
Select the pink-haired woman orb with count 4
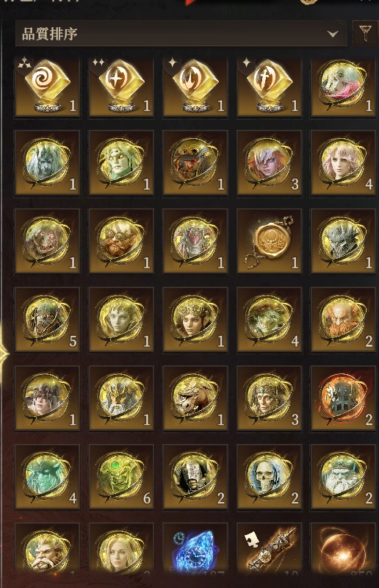343,162
